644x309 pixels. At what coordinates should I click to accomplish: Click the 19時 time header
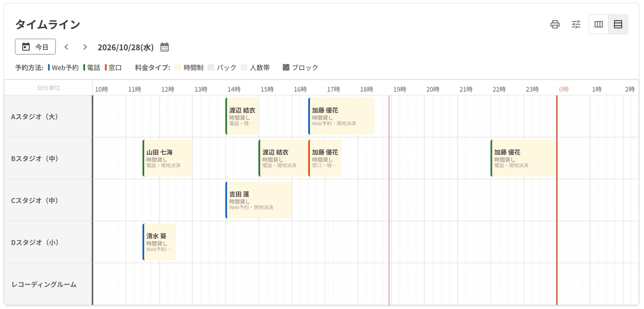click(400, 89)
